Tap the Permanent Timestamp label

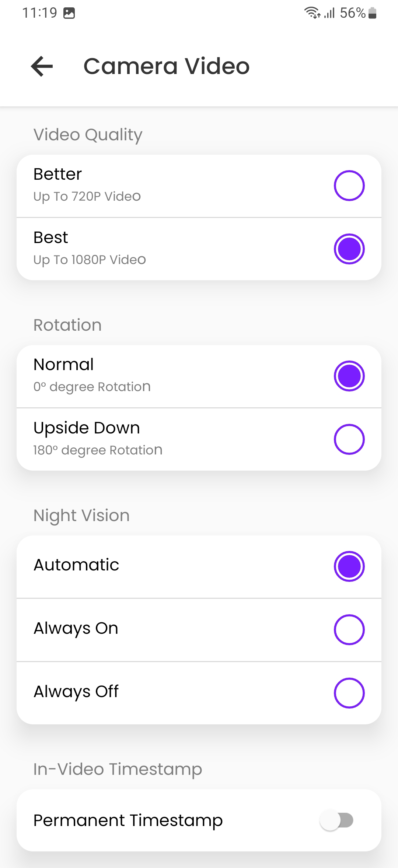point(128,820)
